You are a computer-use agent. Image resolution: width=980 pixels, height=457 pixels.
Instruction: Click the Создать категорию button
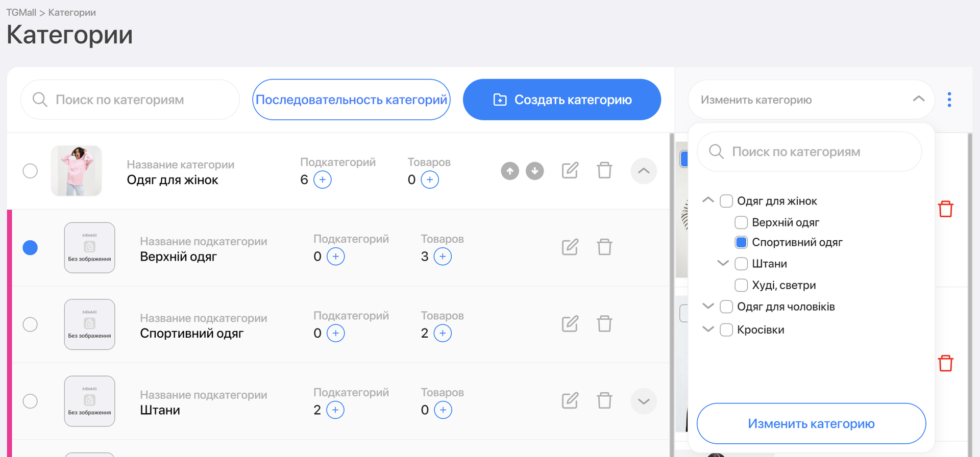(x=561, y=99)
